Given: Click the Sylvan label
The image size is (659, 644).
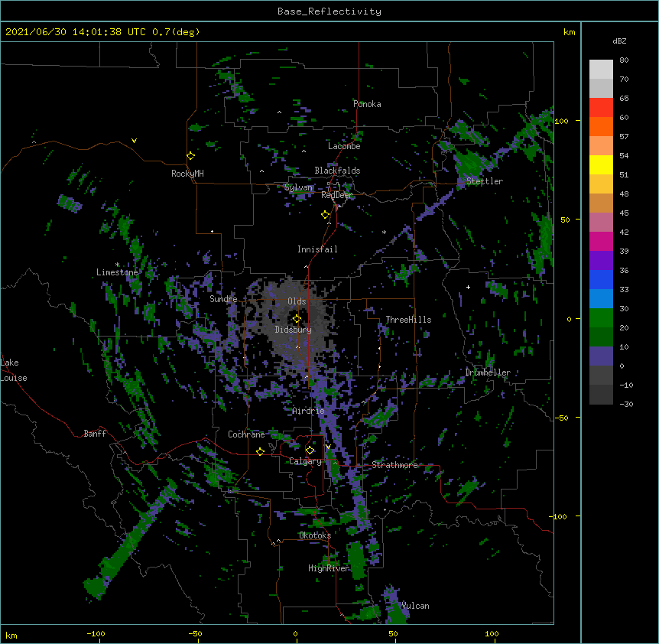Looking at the screenshot, I should pyautogui.click(x=298, y=187).
